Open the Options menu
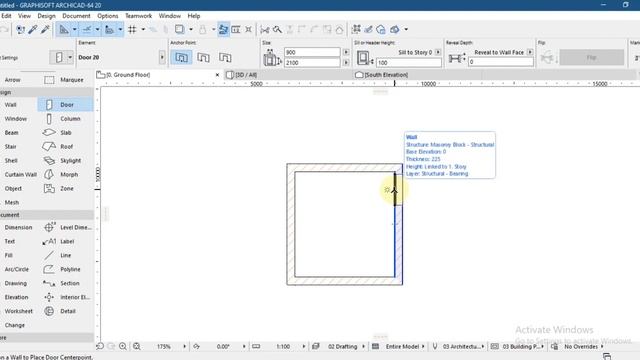This screenshot has width=640, height=360. [108, 16]
